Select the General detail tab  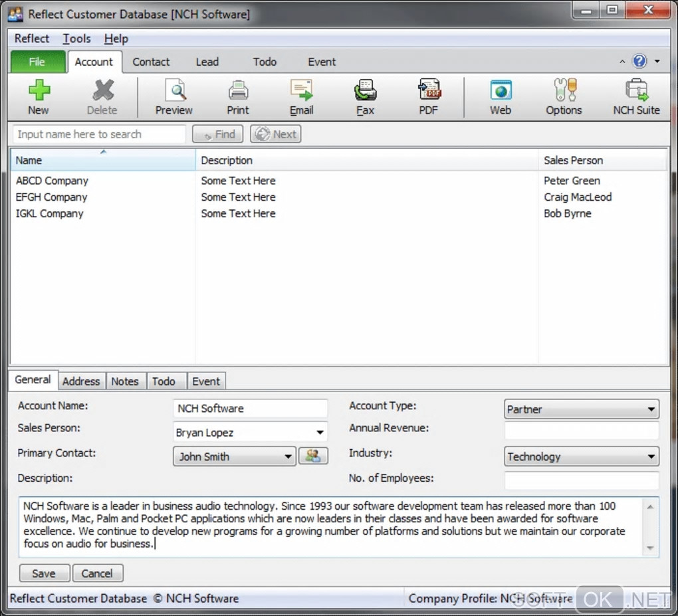pyautogui.click(x=33, y=379)
